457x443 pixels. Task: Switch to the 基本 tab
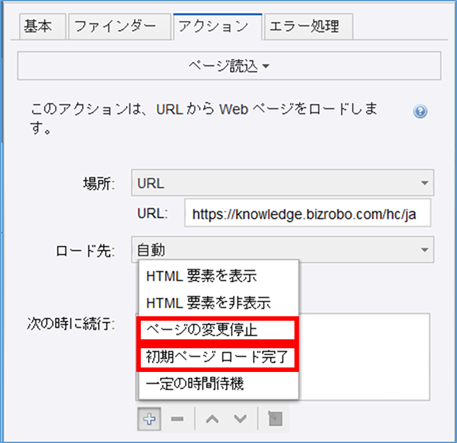[42, 26]
